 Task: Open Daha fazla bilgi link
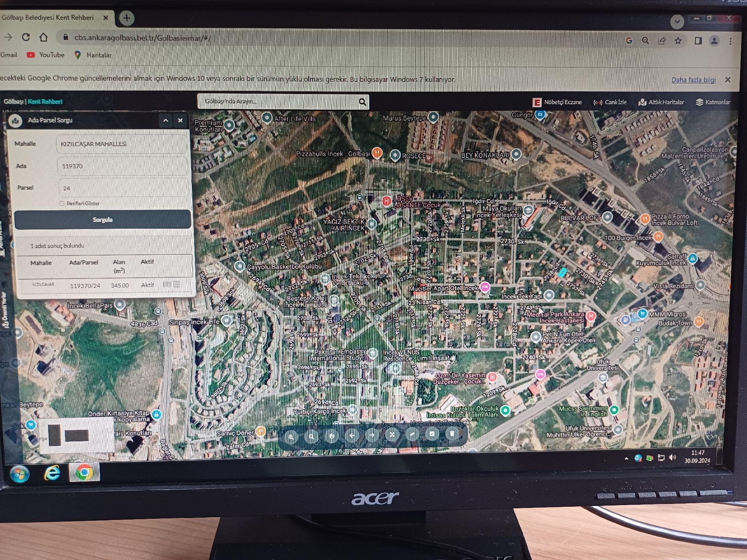693,80
